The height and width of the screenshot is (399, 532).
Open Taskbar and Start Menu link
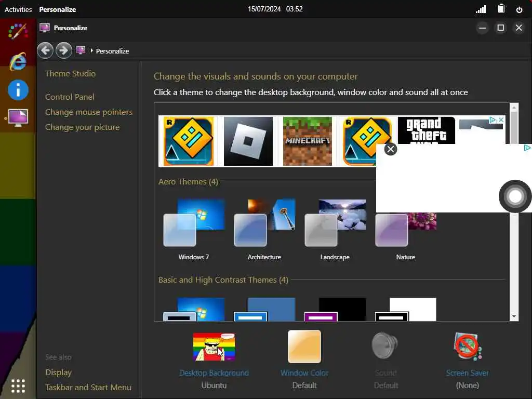tap(88, 387)
